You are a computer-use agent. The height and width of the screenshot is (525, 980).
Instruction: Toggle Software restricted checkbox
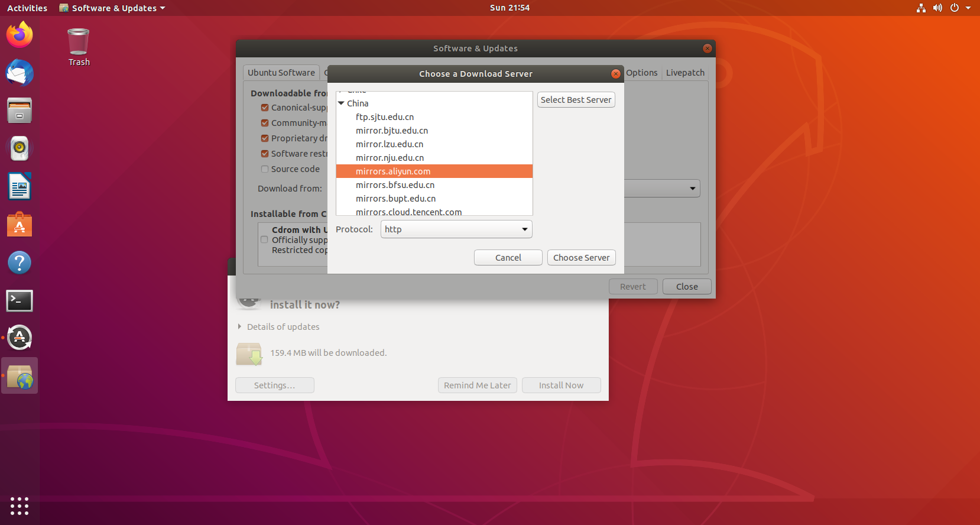pyautogui.click(x=265, y=154)
